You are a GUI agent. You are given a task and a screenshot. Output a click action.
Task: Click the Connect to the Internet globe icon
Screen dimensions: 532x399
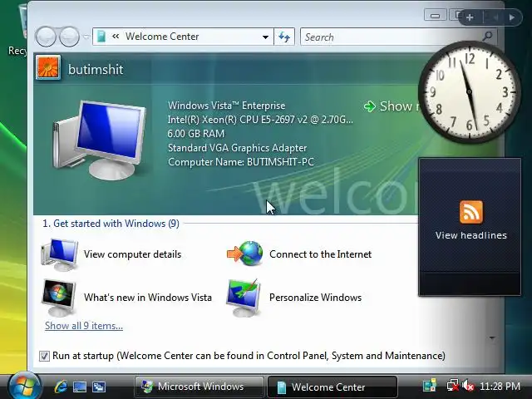click(x=245, y=254)
